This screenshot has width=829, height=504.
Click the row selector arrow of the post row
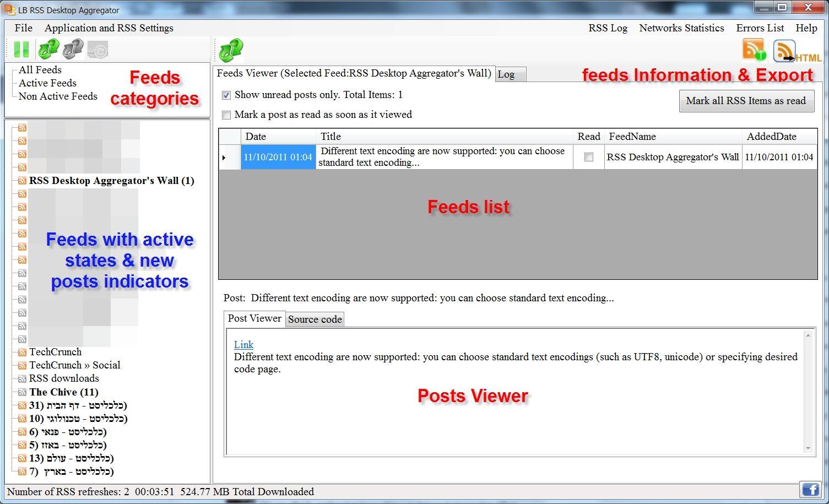tap(230, 157)
